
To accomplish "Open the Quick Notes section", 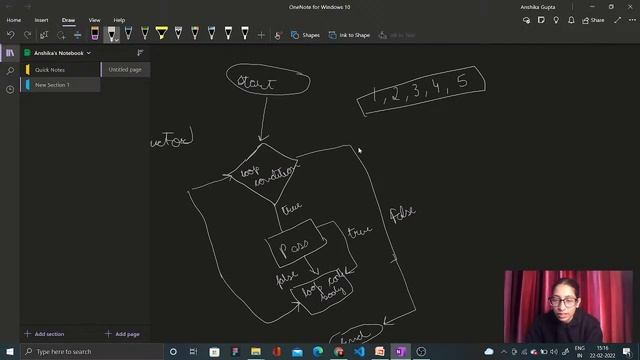I will click(x=60, y=70).
